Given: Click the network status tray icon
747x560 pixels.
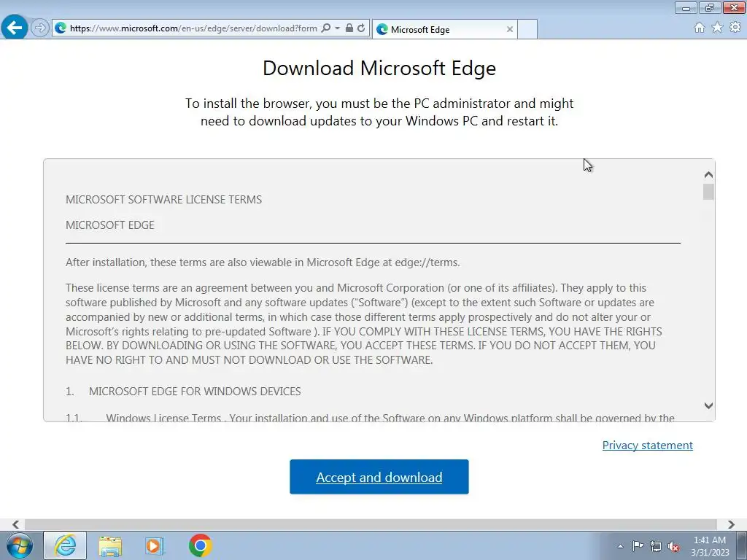Looking at the screenshot, I should coord(656,546).
